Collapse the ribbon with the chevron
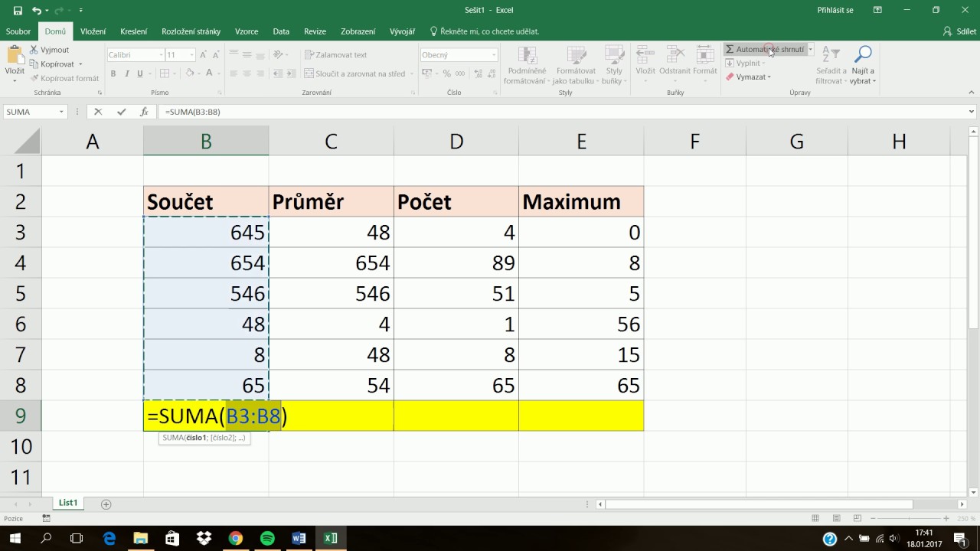The height and width of the screenshot is (551, 980). coord(971,93)
